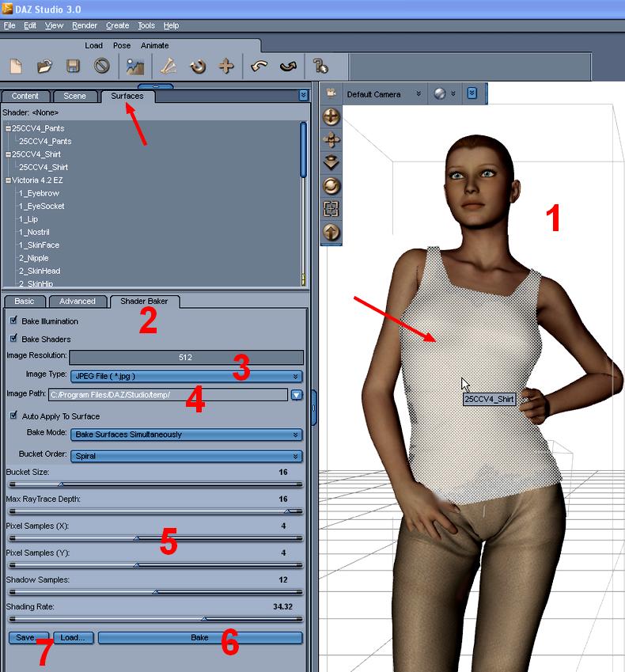Viewport: 625px width, 672px height.
Task: Switch to the Basic tab
Action: tap(25, 302)
